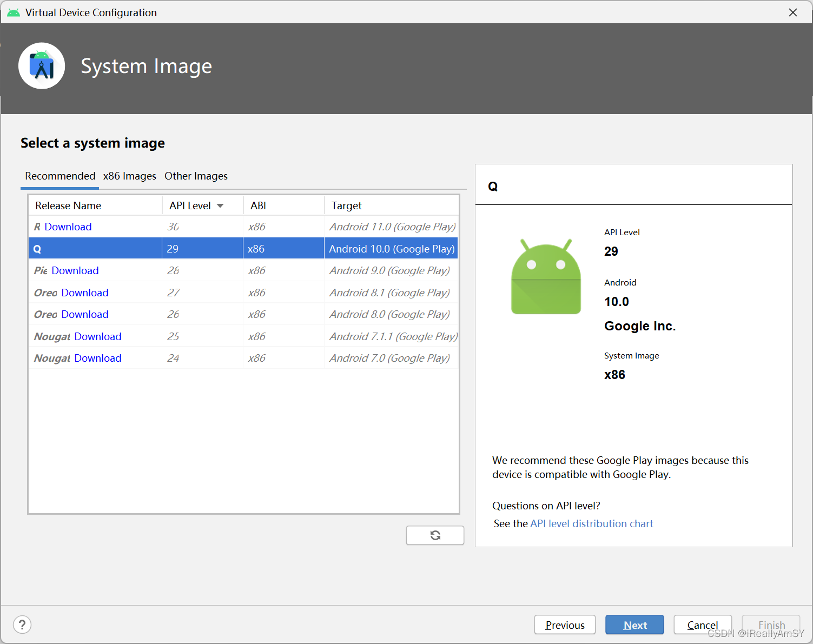This screenshot has height=644, width=813.
Task: Click the Android icon in the title bar
Action: click(x=14, y=12)
